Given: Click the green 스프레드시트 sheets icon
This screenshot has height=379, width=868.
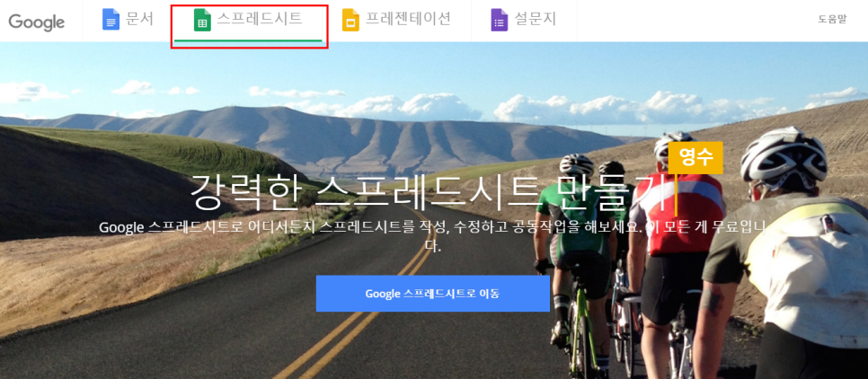Looking at the screenshot, I should pyautogui.click(x=202, y=20).
